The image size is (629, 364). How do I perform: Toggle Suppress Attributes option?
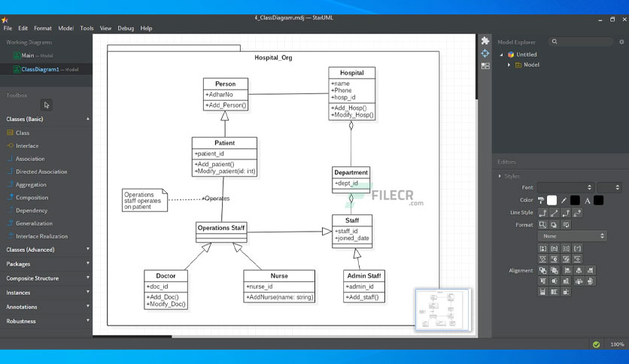[x=542, y=259]
